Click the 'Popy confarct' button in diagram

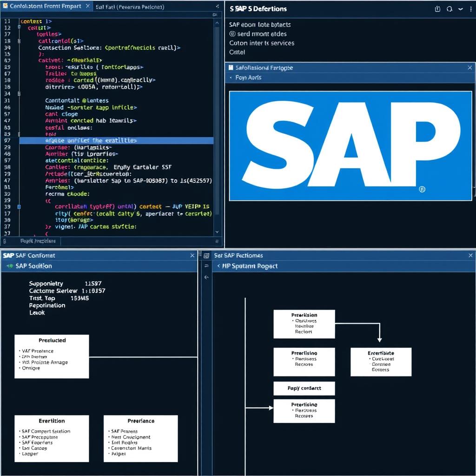304,388
